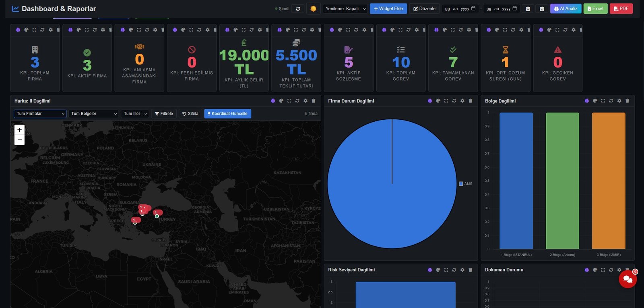The image size is (644, 308).
Task: Click AI brain icon on Toplam Firma KPI
Action: (18, 30)
